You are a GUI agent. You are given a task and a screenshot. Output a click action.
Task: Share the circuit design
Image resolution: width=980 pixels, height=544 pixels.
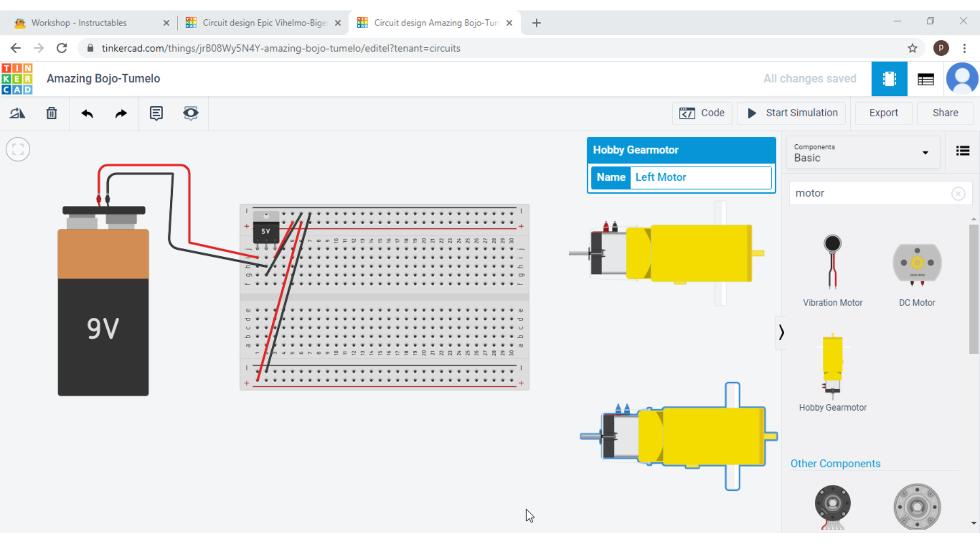[x=945, y=113]
